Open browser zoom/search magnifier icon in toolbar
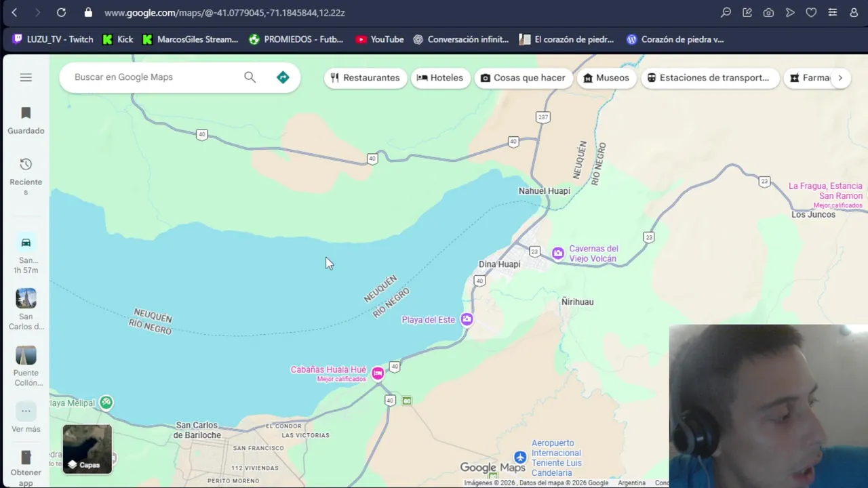The height and width of the screenshot is (488, 868). 726,12
